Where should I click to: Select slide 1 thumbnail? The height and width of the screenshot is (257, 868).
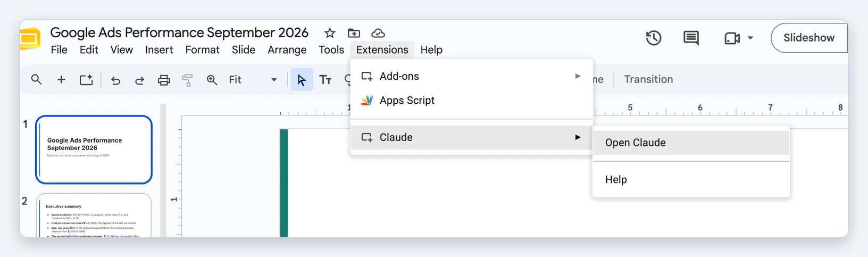(94, 150)
